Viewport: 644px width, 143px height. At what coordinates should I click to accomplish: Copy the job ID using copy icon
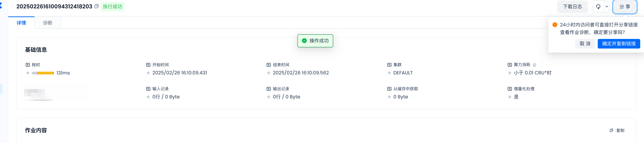tap(96, 7)
